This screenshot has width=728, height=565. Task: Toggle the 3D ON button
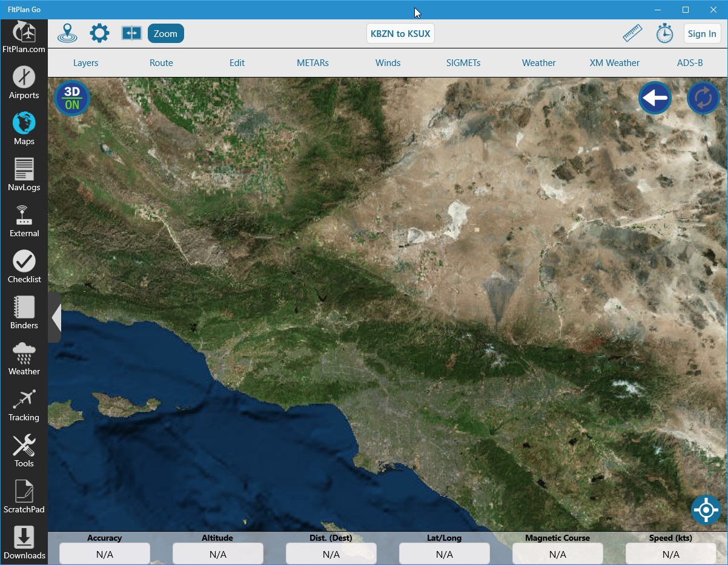click(x=72, y=98)
